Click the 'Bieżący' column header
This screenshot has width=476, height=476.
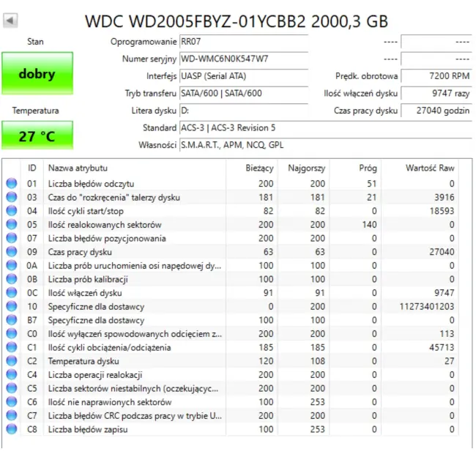(x=252, y=168)
